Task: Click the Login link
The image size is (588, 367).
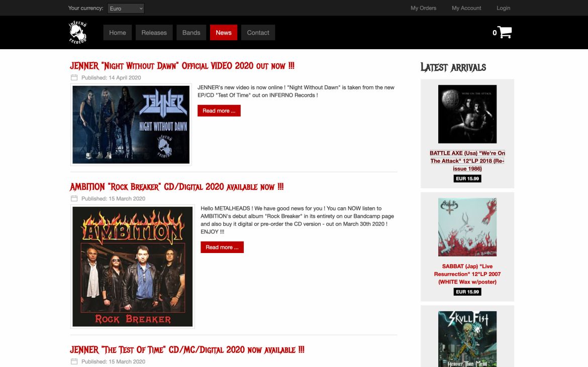Action: pos(503,8)
